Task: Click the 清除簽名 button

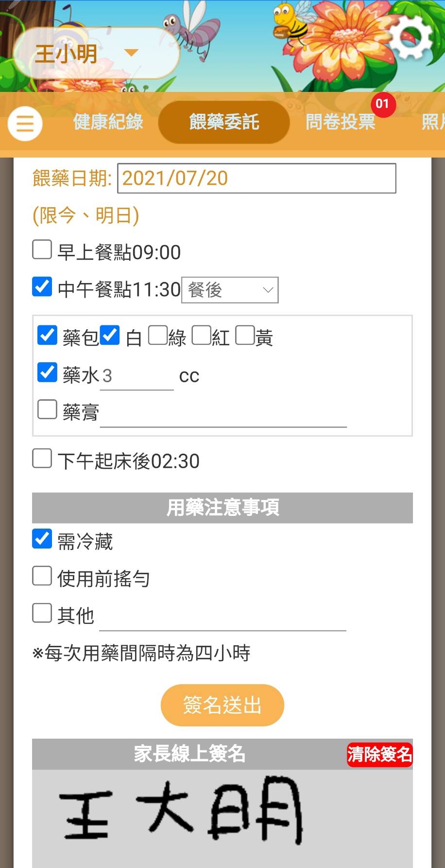Action: pyautogui.click(x=379, y=755)
